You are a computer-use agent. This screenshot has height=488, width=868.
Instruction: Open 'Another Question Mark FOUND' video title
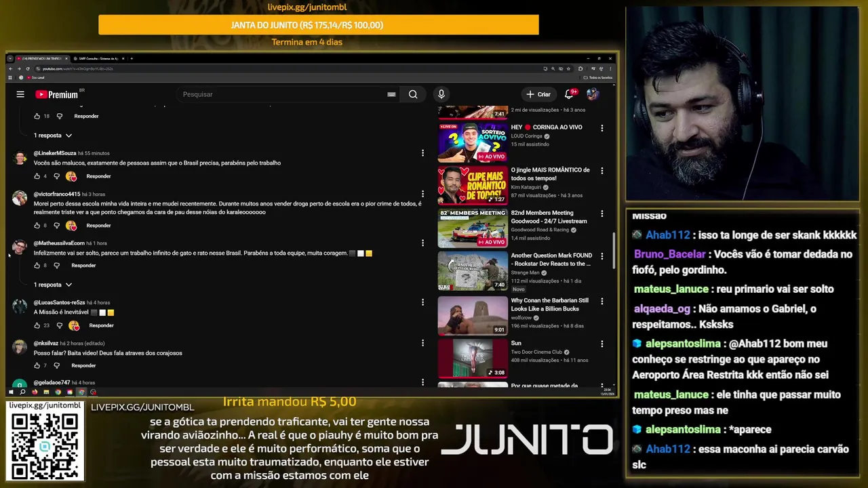point(551,260)
